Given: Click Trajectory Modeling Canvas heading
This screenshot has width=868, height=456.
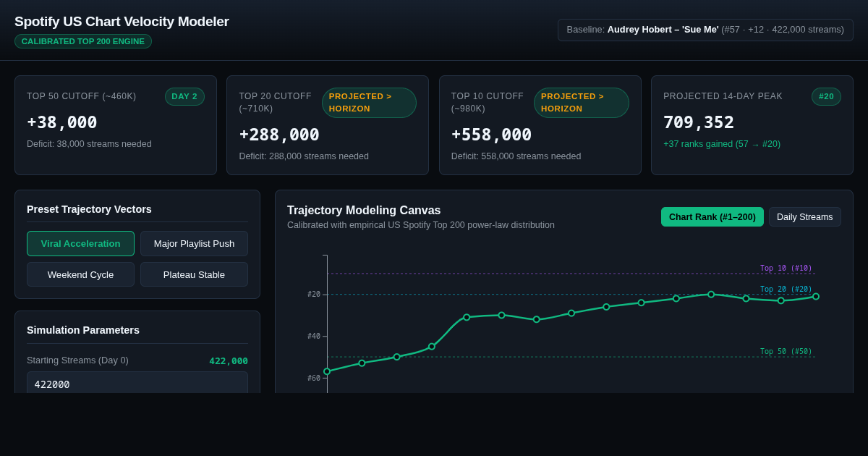Looking at the screenshot, I should coord(364,211).
